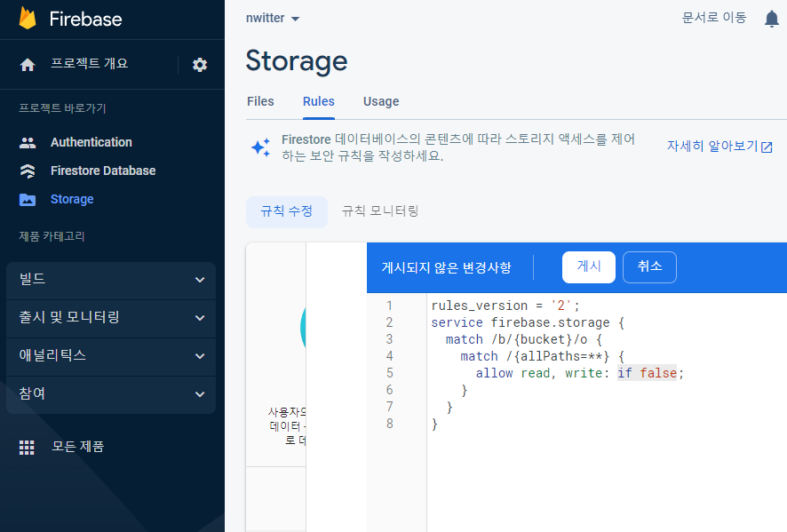Select the Rules tab
Viewport: 787px width, 532px height.
(x=319, y=101)
